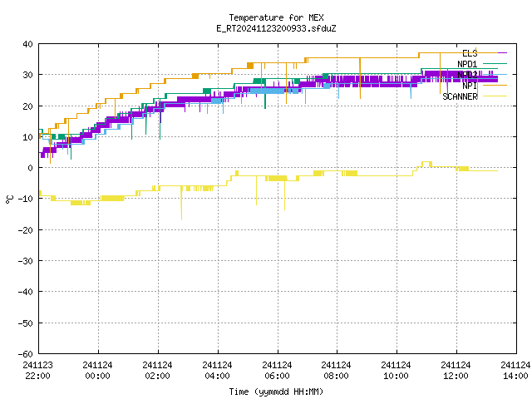Click the 'Time (yymmdd HH:MM)' axis title
Screen dimensions: 532x399
276,392
